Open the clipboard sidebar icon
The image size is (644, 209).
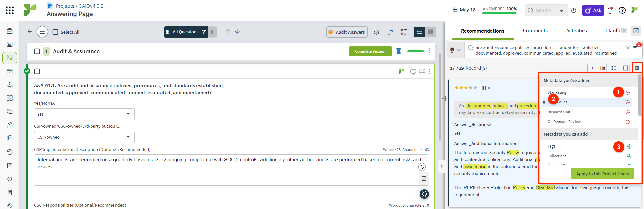[10, 192]
